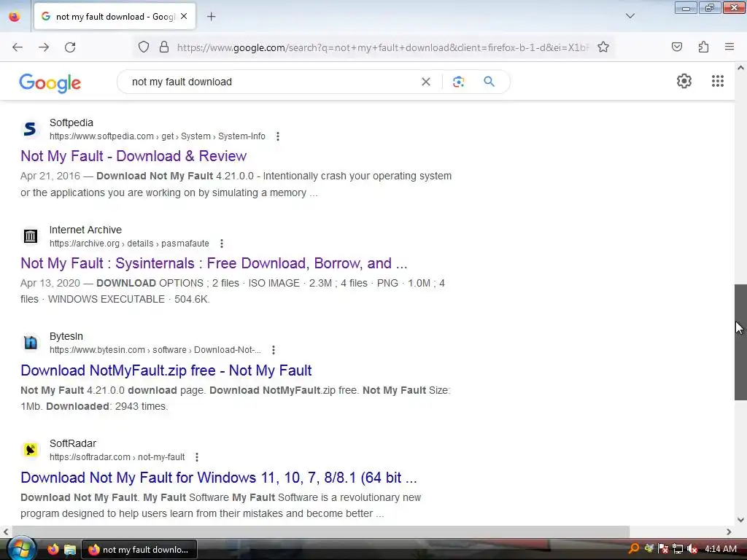
Task: Focus the browser address bar URL
Action: [x=382, y=47]
